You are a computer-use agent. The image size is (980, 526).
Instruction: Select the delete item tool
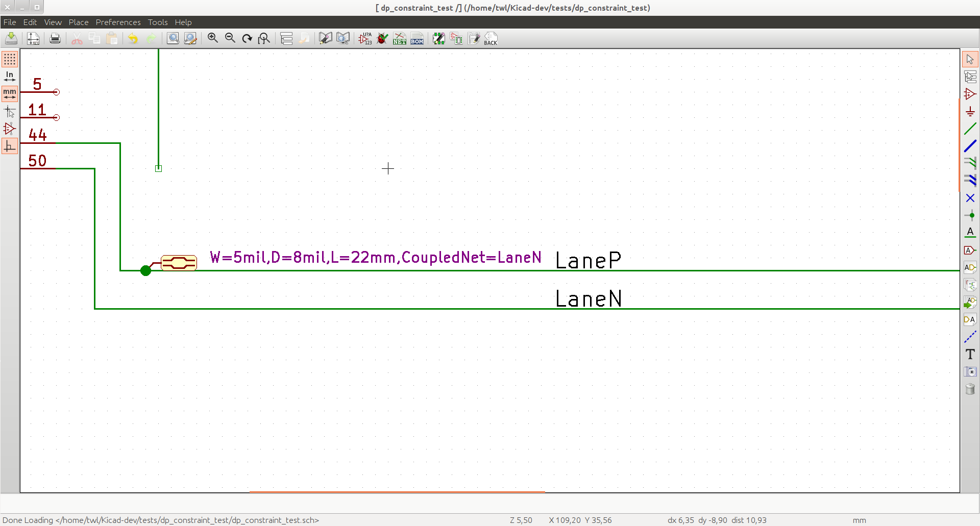970,389
